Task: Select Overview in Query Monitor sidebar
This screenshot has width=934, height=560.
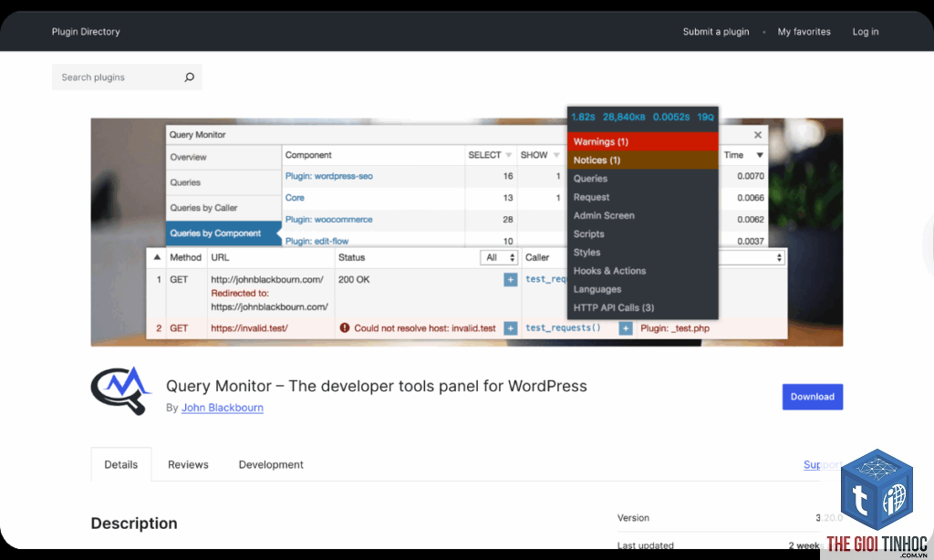Action: click(x=223, y=157)
